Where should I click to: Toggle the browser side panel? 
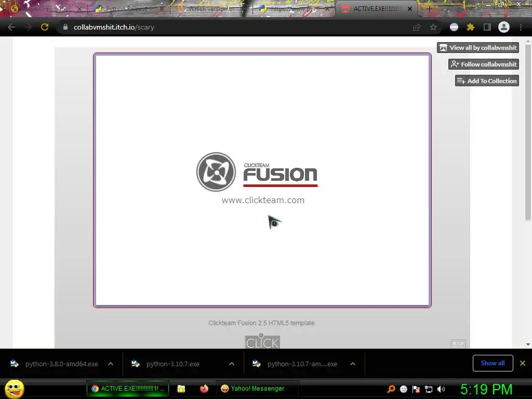487,27
